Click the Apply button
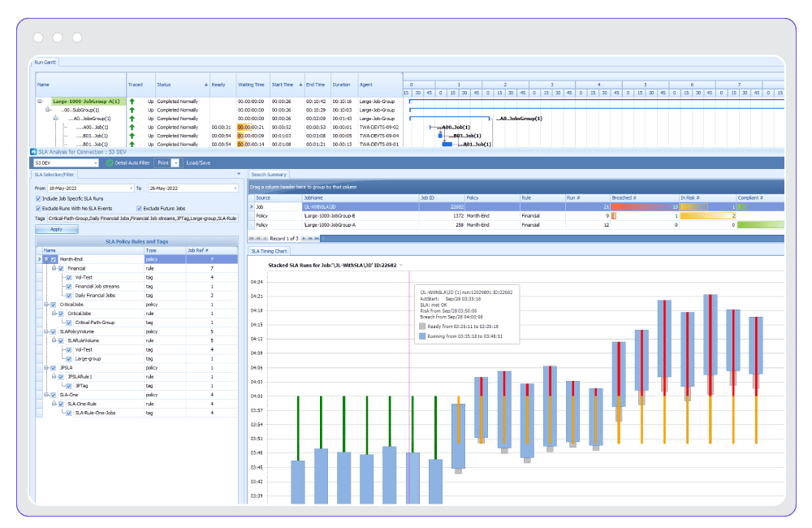The width and height of the screenshot is (812, 528). [x=57, y=230]
